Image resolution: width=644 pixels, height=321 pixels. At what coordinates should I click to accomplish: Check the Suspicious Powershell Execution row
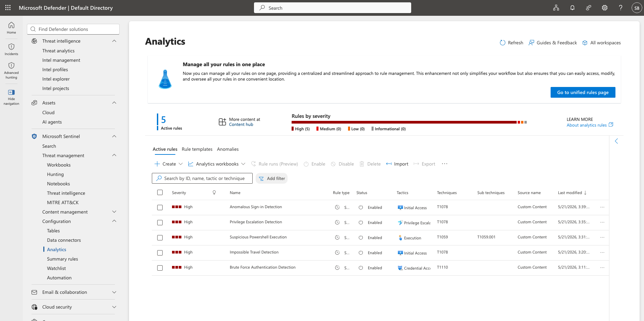tap(160, 238)
